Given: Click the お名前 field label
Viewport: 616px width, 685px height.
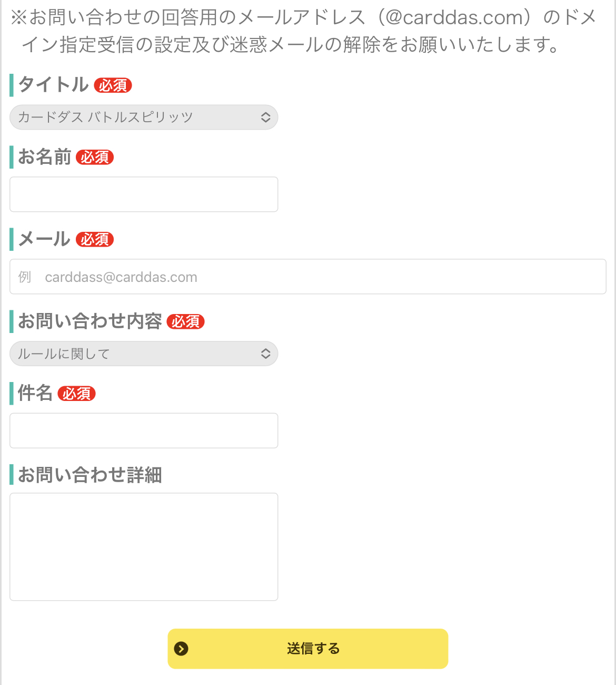Looking at the screenshot, I should (45, 157).
